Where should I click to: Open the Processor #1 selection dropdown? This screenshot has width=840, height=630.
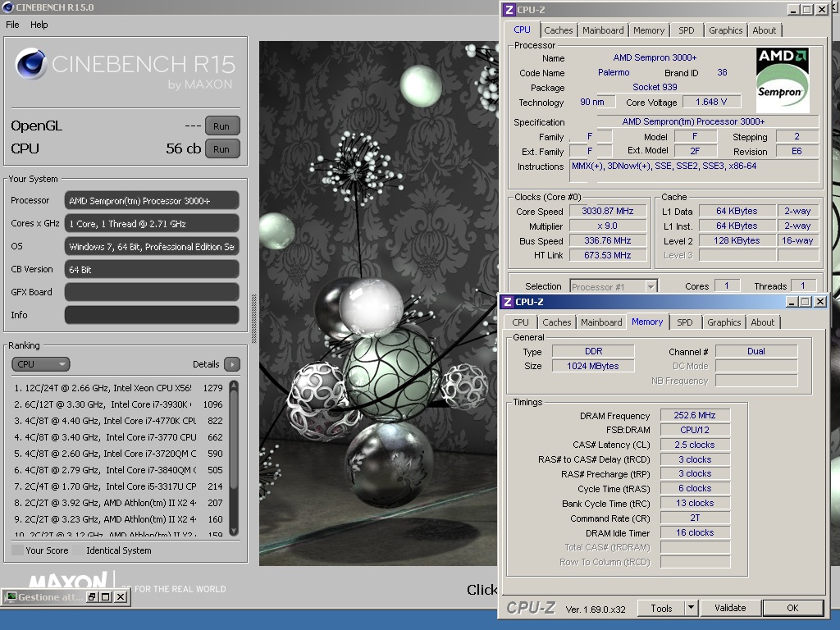pyautogui.click(x=614, y=286)
